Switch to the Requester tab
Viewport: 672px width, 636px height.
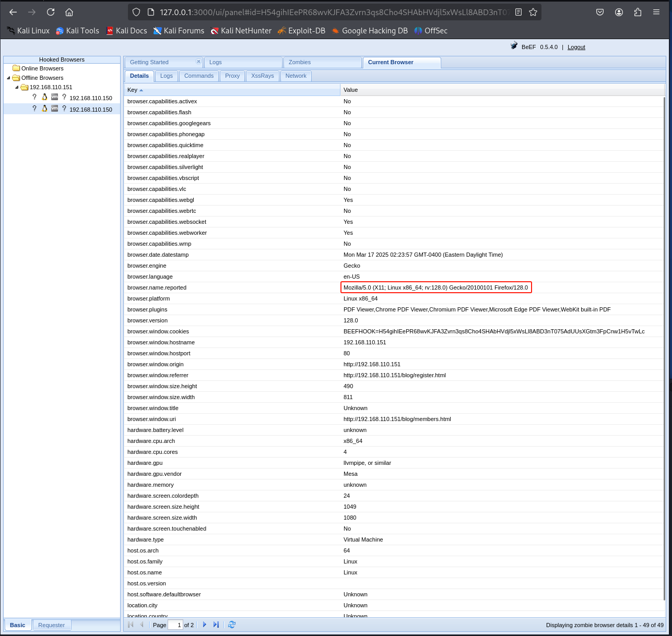pos(51,625)
